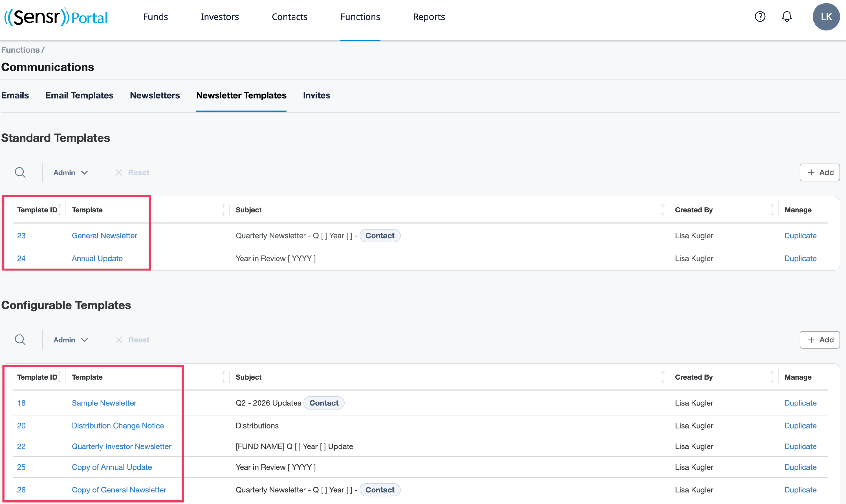
Task: Add a new Standard Template
Action: tap(819, 173)
